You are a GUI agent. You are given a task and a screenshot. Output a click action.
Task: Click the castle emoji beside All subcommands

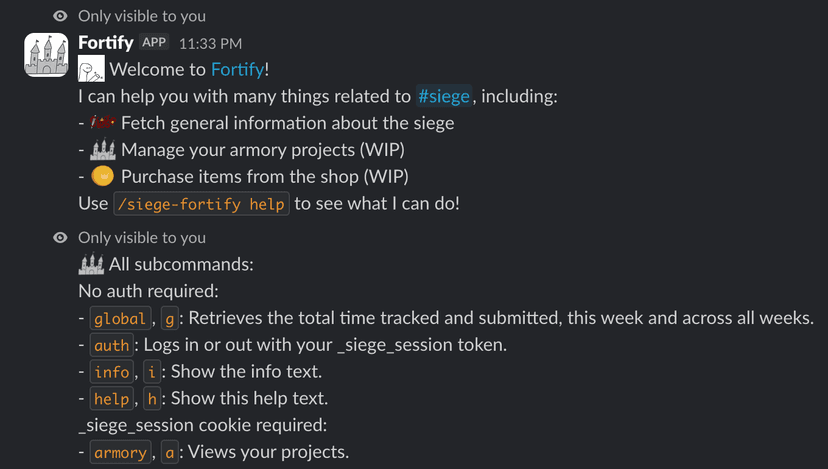point(91,265)
